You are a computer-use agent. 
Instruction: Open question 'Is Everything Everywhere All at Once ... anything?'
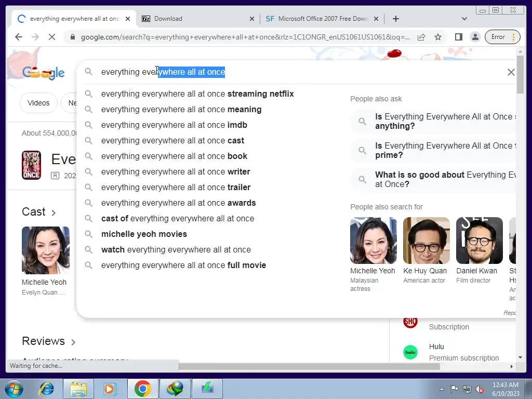434,121
